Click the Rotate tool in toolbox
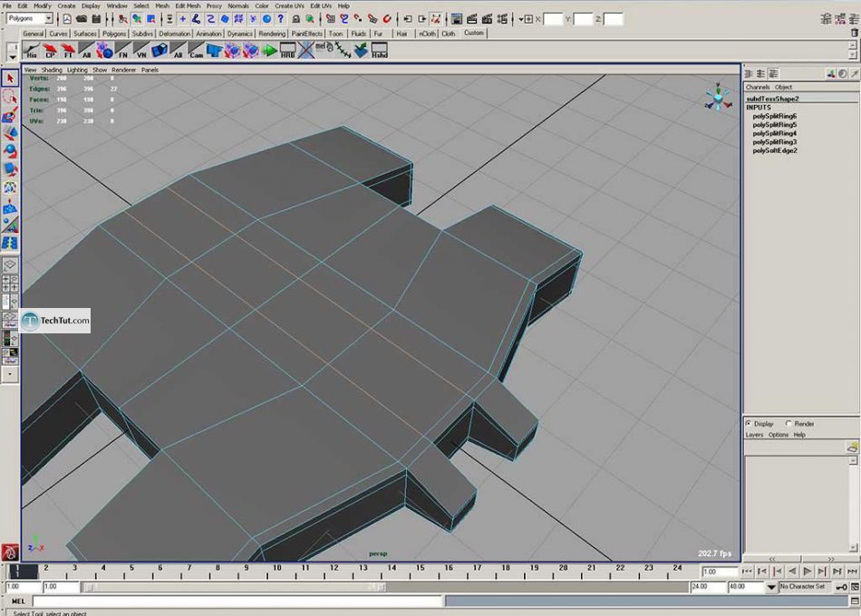The image size is (861, 616). (10, 150)
